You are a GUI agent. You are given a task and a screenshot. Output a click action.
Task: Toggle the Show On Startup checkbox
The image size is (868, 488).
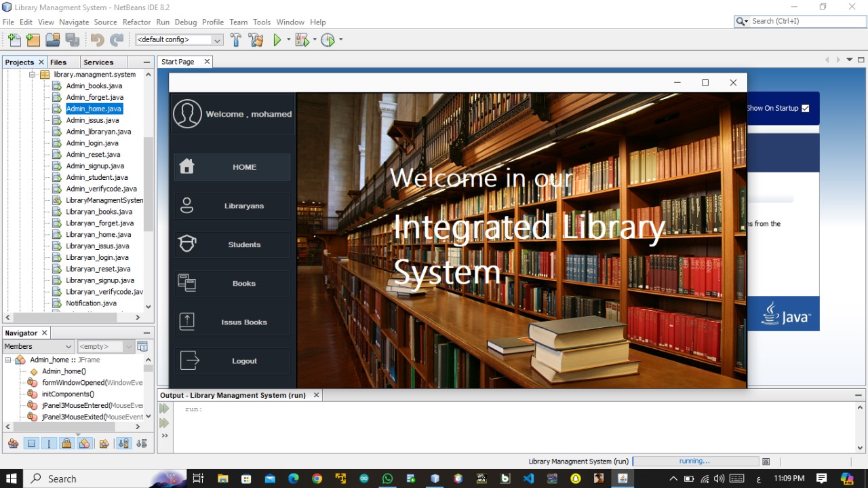pyautogui.click(x=806, y=109)
